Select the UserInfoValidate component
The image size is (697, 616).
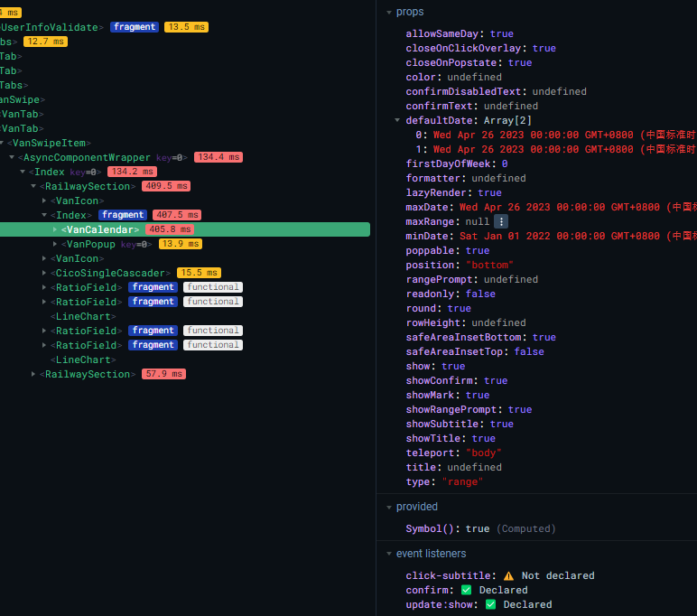click(x=51, y=27)
